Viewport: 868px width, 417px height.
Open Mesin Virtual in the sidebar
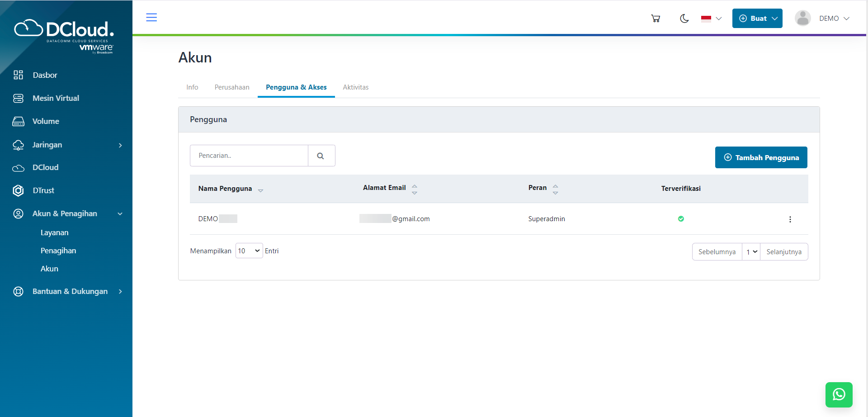[56, 98]
